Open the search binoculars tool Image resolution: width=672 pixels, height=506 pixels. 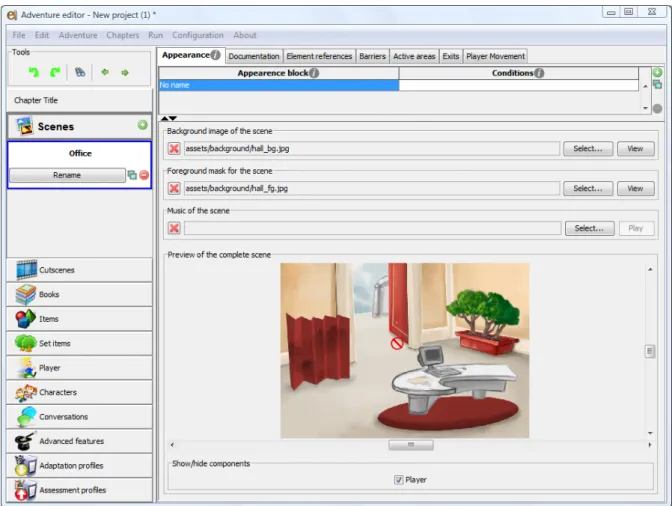click(80, 72)
